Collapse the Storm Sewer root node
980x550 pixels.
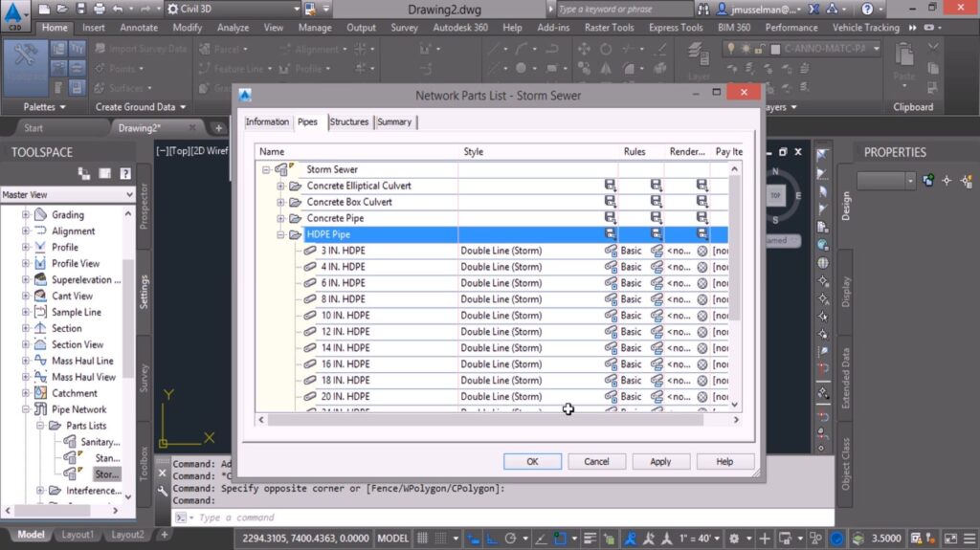tap(266, 169)
